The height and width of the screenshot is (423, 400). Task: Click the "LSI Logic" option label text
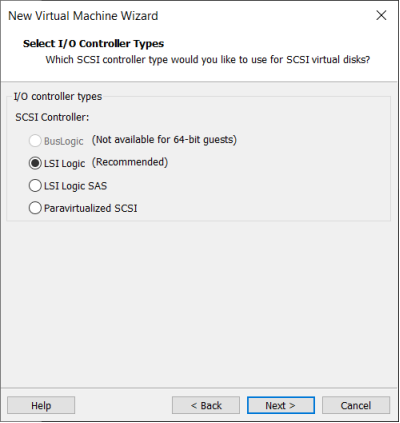coord(65,164)
